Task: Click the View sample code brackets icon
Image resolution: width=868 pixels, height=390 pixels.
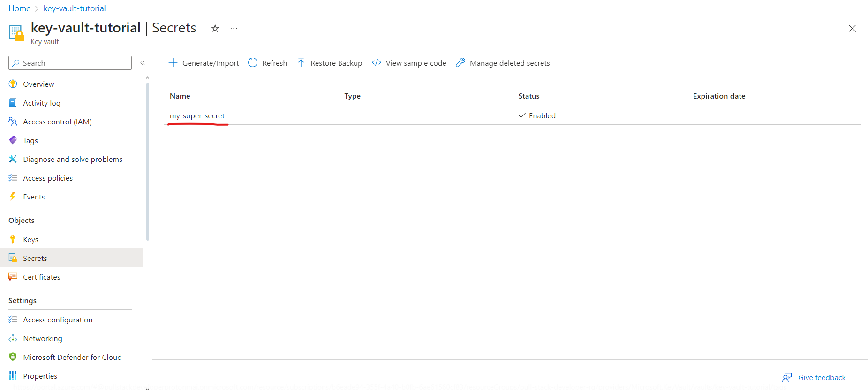Action: click(377, 62)
